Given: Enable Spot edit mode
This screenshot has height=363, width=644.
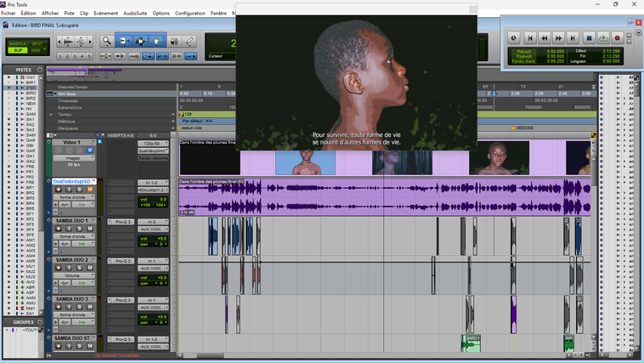Looking at the screenshot, I should pos(37,43).
